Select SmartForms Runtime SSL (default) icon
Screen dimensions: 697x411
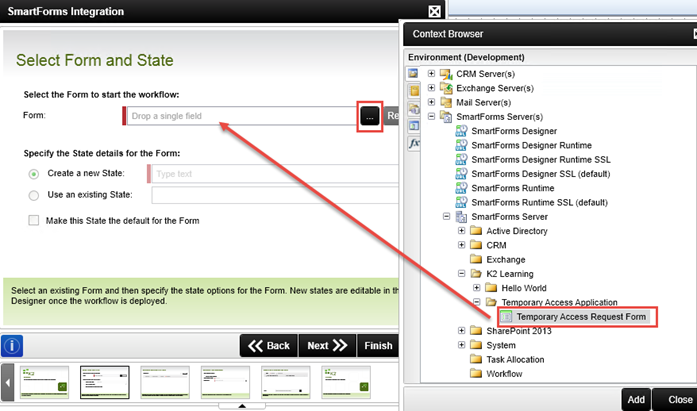coord(461,202)
